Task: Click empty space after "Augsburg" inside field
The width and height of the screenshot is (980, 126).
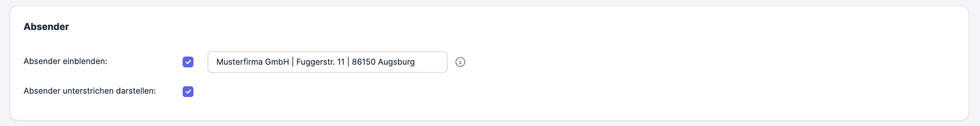Action: coord(430,62)
